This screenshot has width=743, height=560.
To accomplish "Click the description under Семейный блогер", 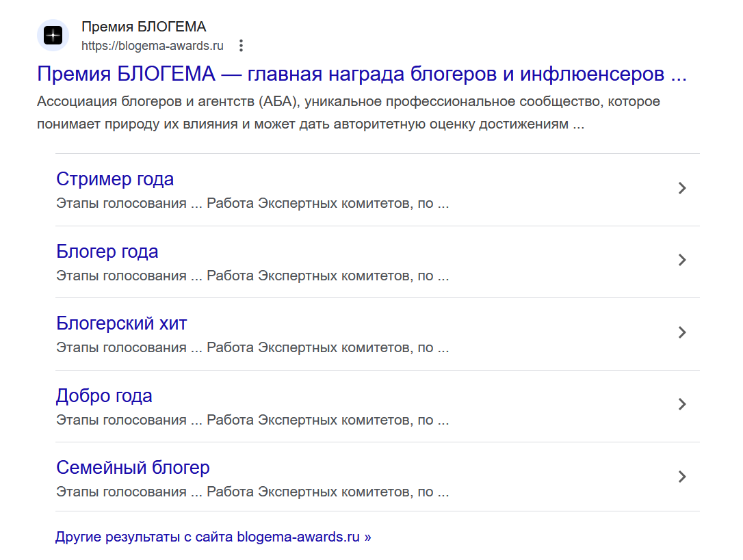I will tap(252, 492).
